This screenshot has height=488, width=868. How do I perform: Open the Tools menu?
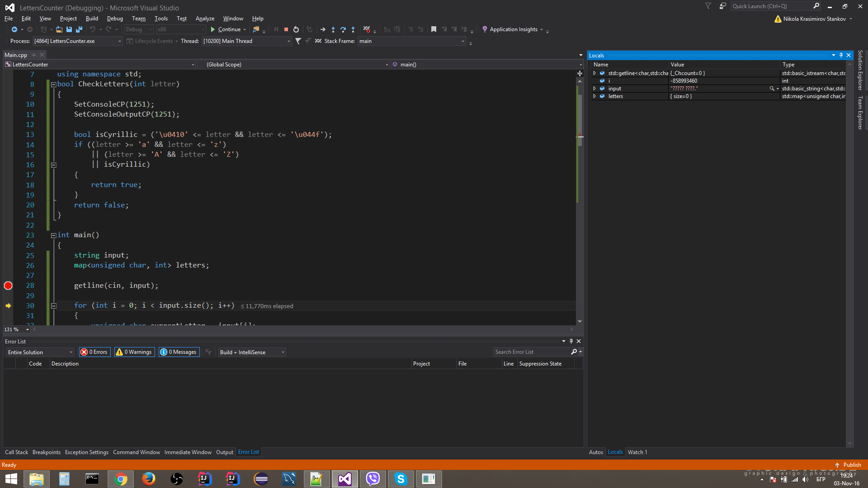[161, 19]
